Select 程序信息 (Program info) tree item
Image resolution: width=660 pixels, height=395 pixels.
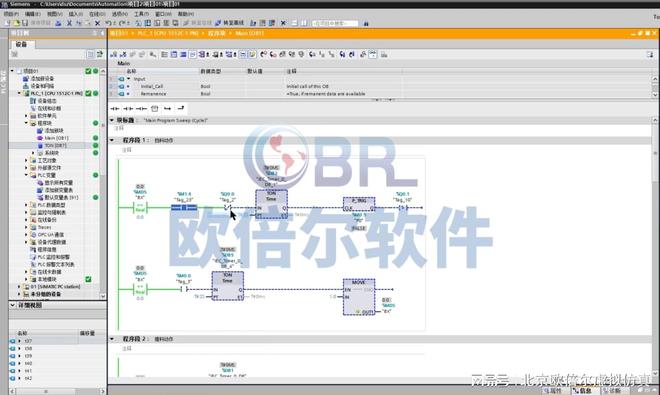(x=47, y=250)
